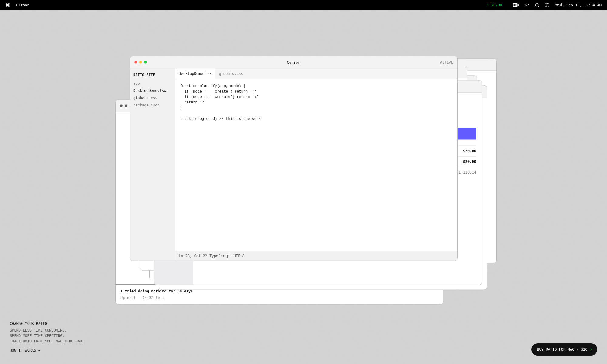Click the second $20.00 amount in background window

coord(470,162)
